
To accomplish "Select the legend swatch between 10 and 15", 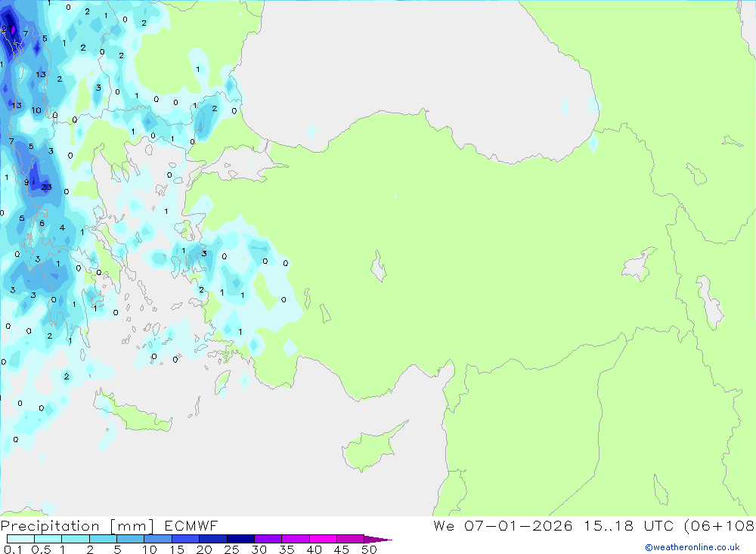I will click(158, 539).
